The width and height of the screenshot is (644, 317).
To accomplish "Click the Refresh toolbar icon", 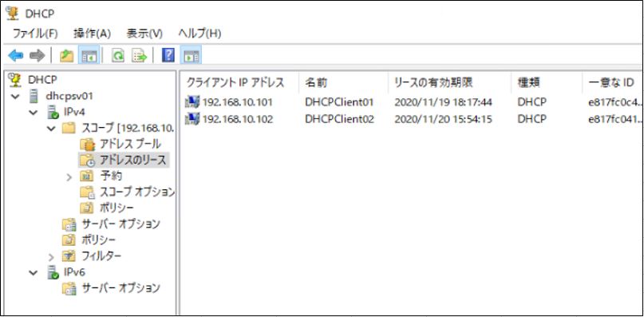I will (118, 56).
